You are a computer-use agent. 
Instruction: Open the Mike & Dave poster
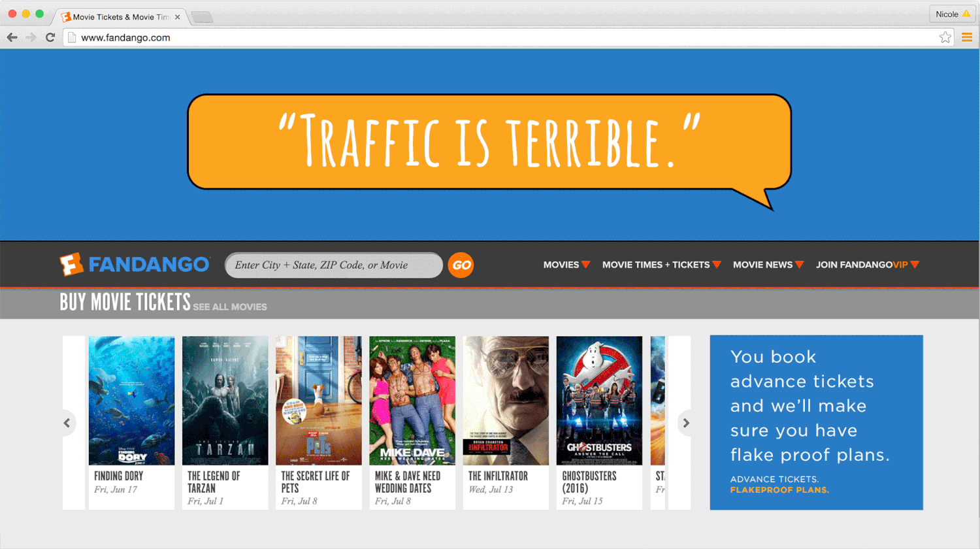click(x=412, y=401)
